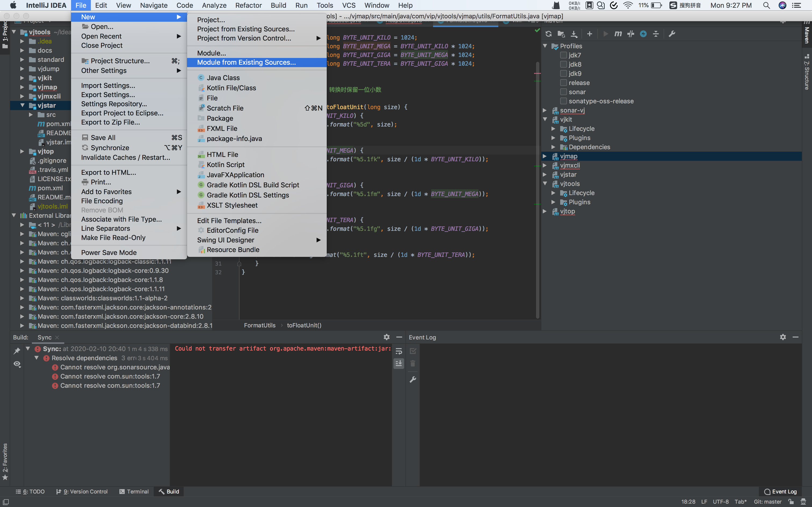This screenshot has width=812, height=507.
Task: Click the Maven reimport refresh icon
Action: (548, 34)
